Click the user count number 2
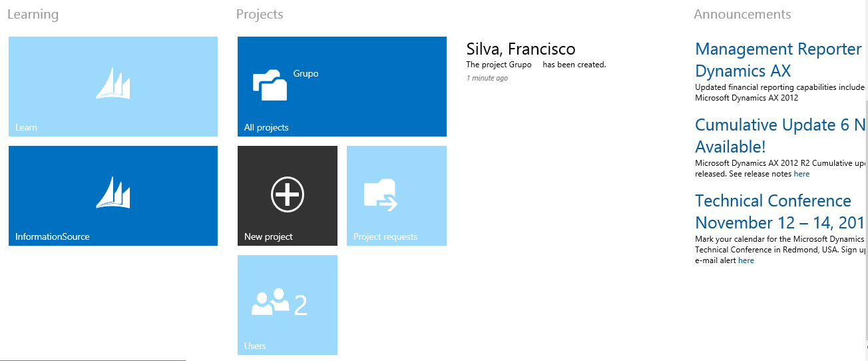The width and height of the screenshot is (868, 361). pos(301,305)
